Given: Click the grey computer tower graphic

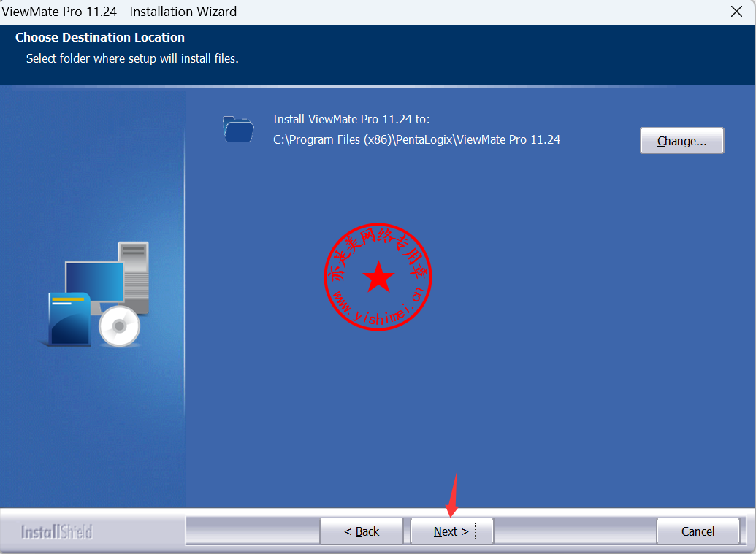Looking at the screenshot, I should pyautogui.click(x=135, y=269).
